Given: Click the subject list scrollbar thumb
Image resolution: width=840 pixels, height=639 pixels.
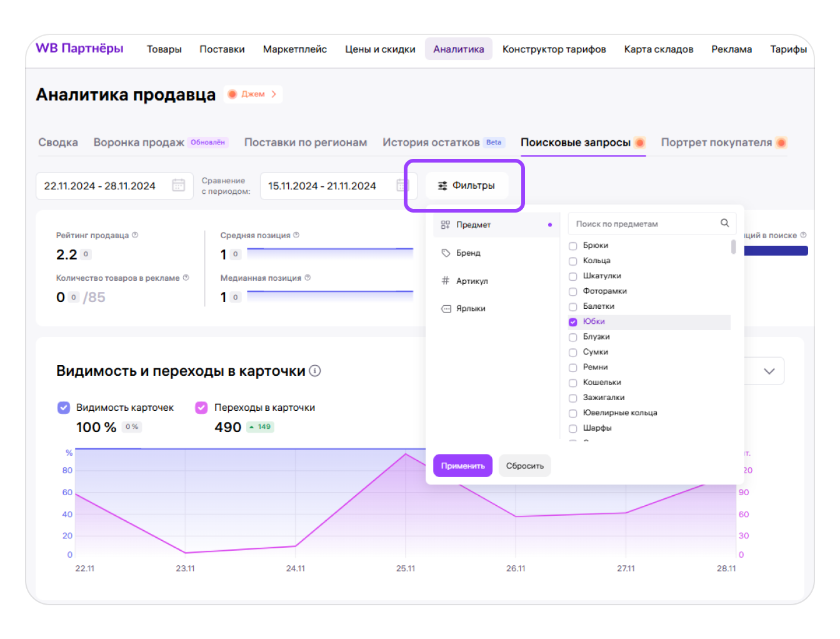Looking at the screenshot, I should pos(733,246).
